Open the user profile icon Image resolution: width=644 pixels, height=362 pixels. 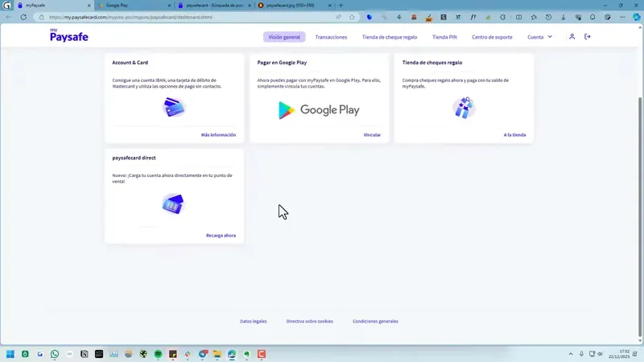coord(572,36)
